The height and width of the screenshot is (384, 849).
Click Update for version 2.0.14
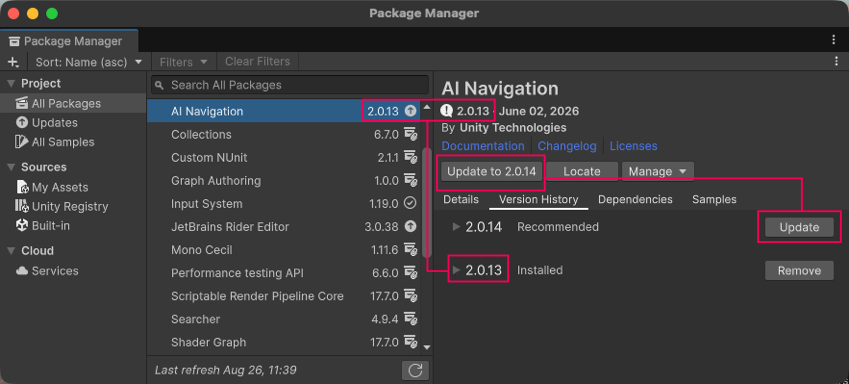[799, 227]
